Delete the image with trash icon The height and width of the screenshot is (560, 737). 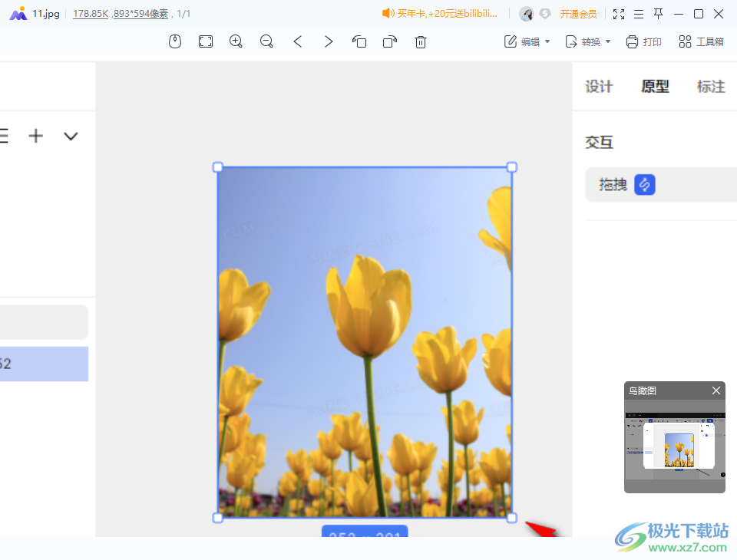tap(421, 42)
